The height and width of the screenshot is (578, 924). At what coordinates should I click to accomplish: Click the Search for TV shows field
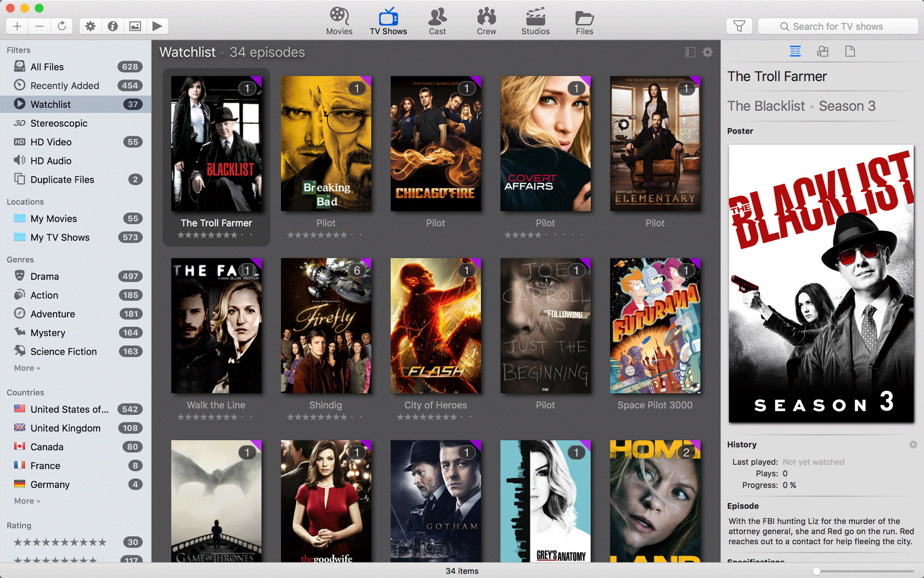point(838,26)
